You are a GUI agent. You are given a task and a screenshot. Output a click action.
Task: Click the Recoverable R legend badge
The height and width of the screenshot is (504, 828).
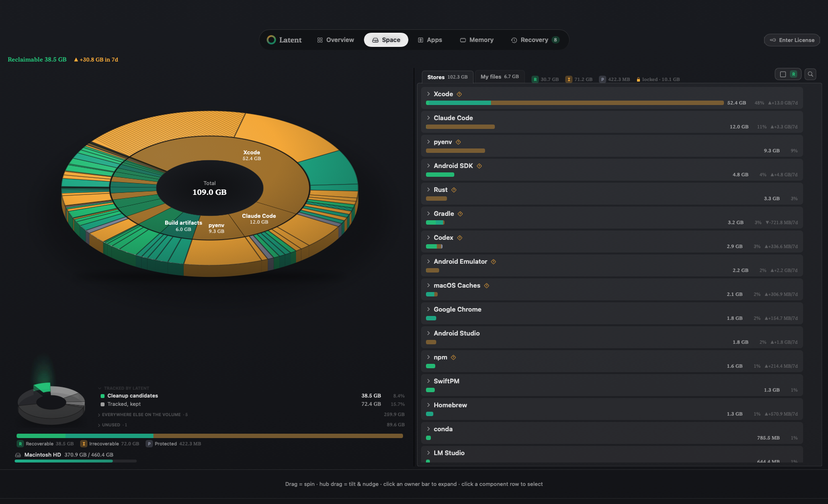[x=20, y=444]
